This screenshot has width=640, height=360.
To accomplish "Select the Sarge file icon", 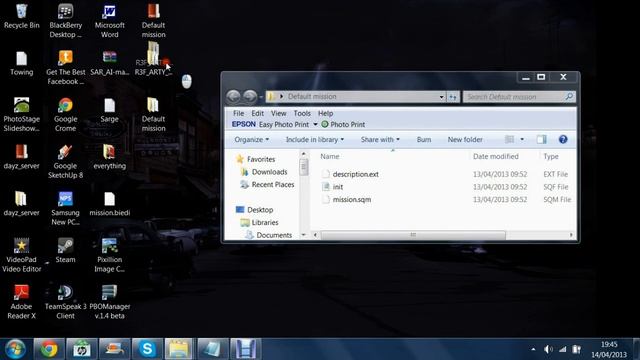I will click(109, 110).
